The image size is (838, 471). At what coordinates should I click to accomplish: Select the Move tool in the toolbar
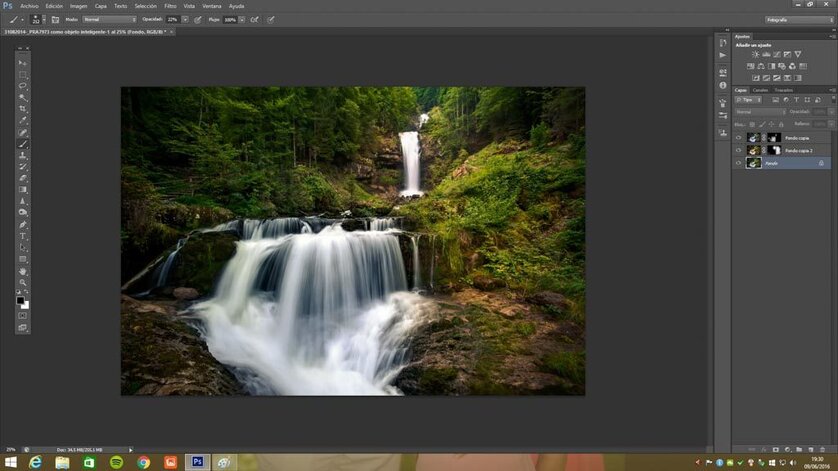pos(23,63)
